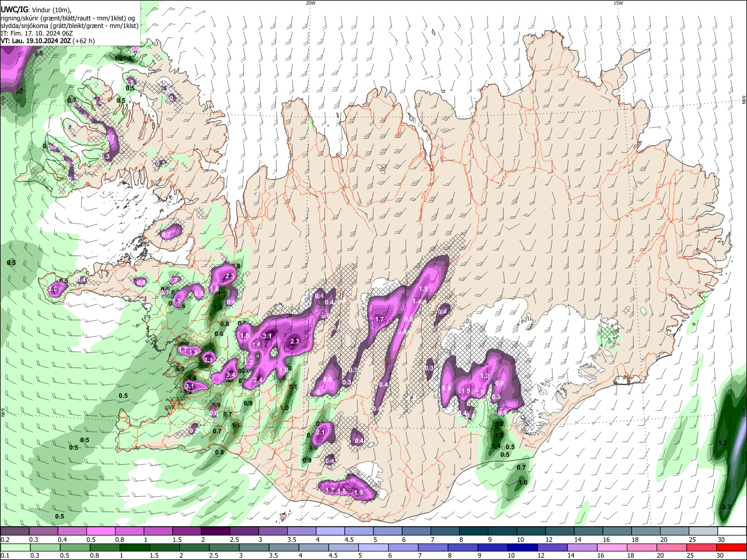The width and height of the screenshot is (747, 560).
Task: Click the snow legend swatch starting at 0.2
Action: pyautogui.click(x=15, y=531)
